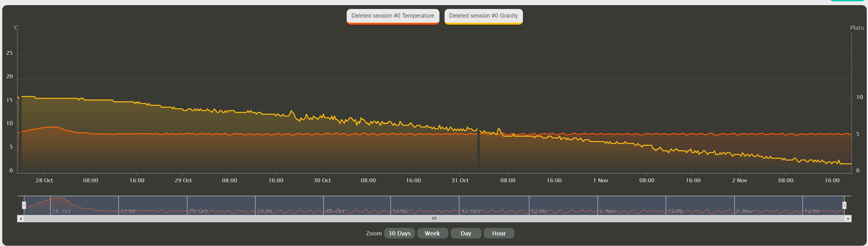868x246 pixels.
Task: Click the navigator's left range handle
Action: tap(24, 205)
